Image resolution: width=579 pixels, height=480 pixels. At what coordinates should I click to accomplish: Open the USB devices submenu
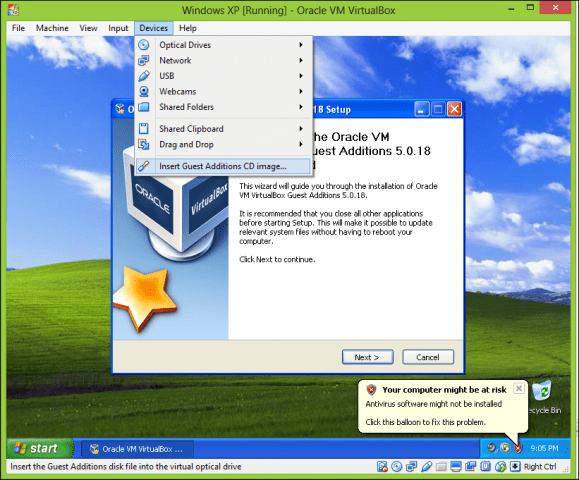(223, 76)
